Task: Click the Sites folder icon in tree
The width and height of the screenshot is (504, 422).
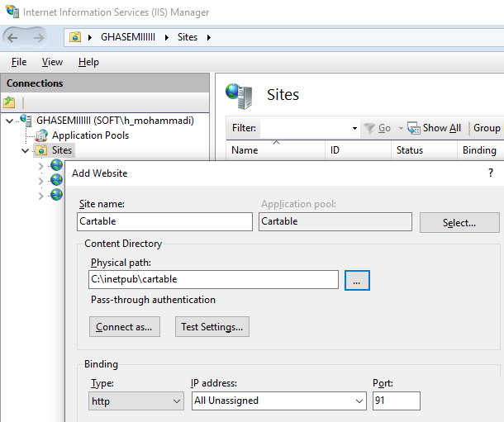Action: pyautogui.click(x=41, y=150)
